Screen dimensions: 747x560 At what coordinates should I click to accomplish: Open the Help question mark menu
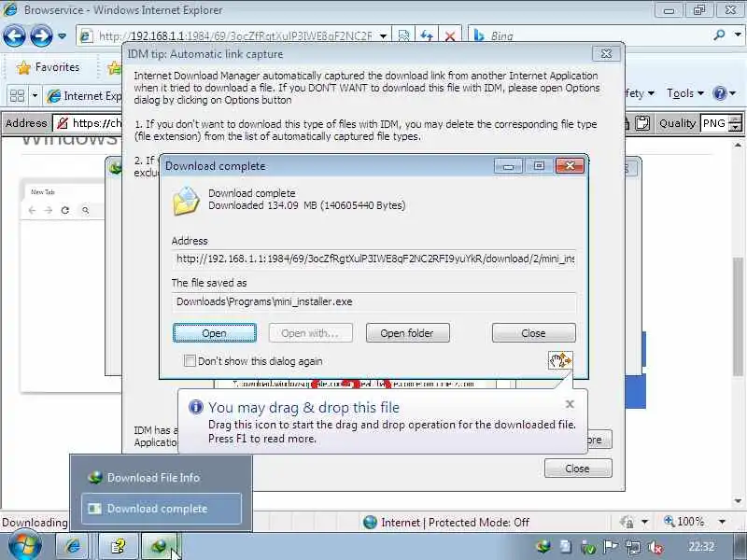point(725,93)
